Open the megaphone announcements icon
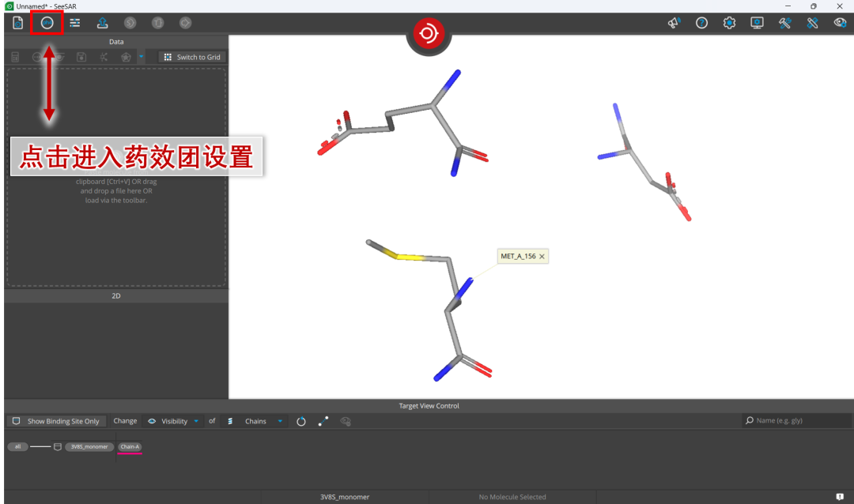Screen dimensions: 854x504 point(674,23)
